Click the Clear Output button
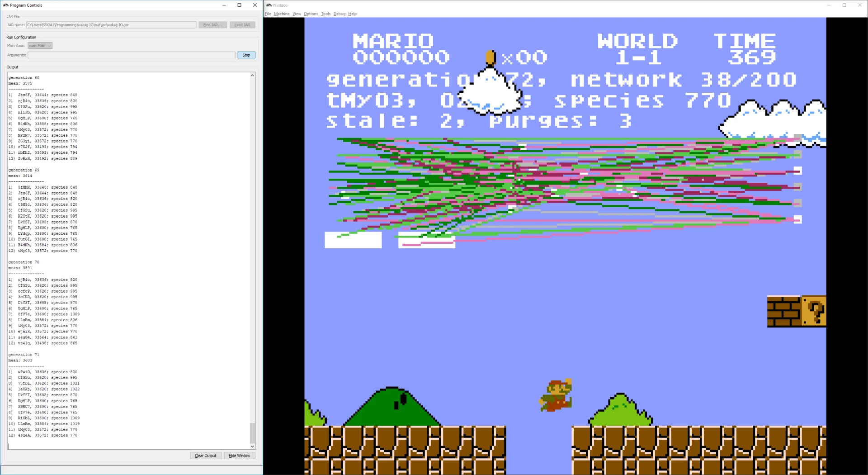Image resolution: width=868 pixels, height=475 pixels. [206, 456]
